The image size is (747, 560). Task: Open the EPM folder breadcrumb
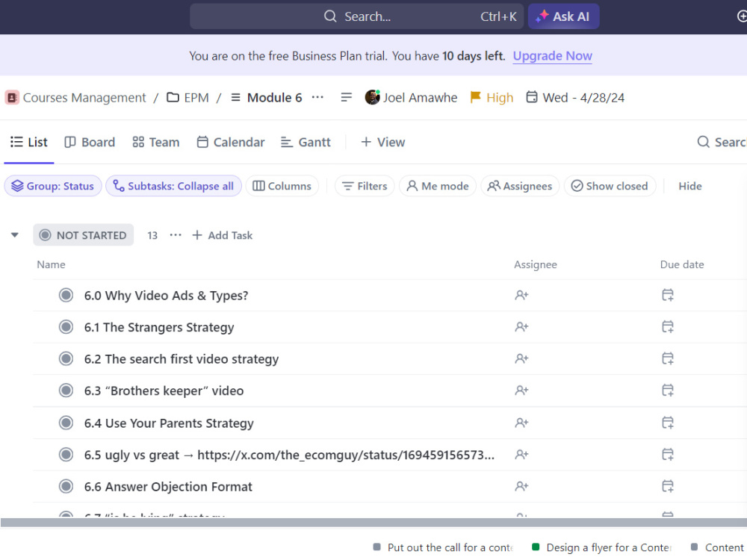(x=187, y=98)
